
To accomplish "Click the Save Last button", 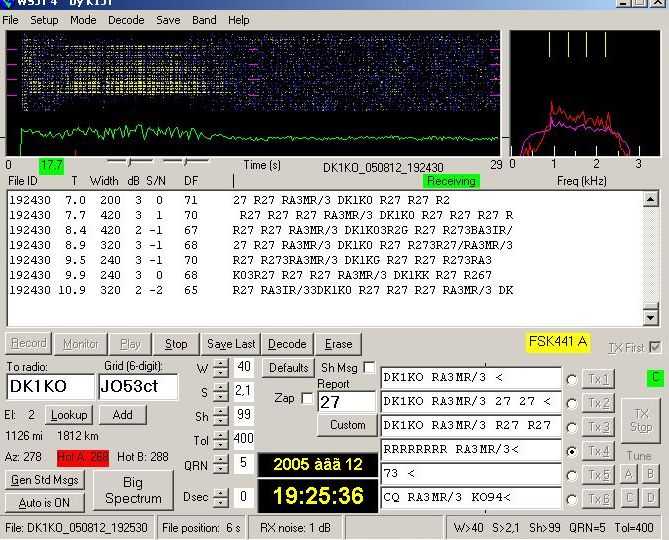I will (231, 344).
